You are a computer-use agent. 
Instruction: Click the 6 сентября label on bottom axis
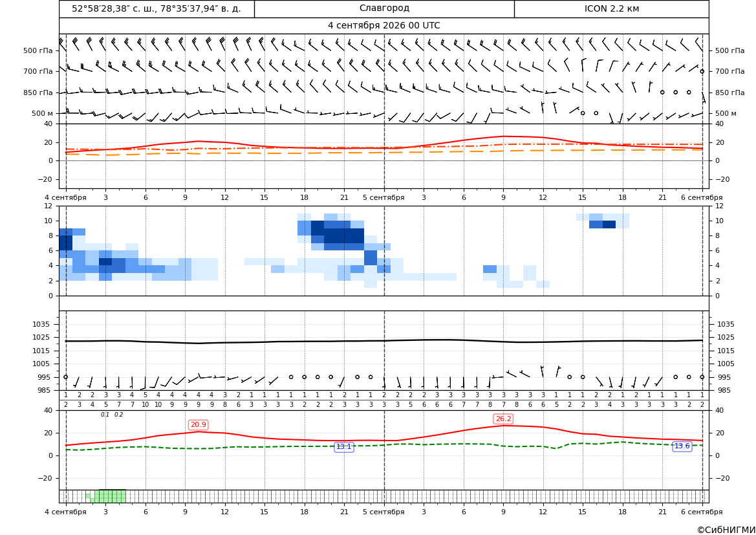[702, 512]
